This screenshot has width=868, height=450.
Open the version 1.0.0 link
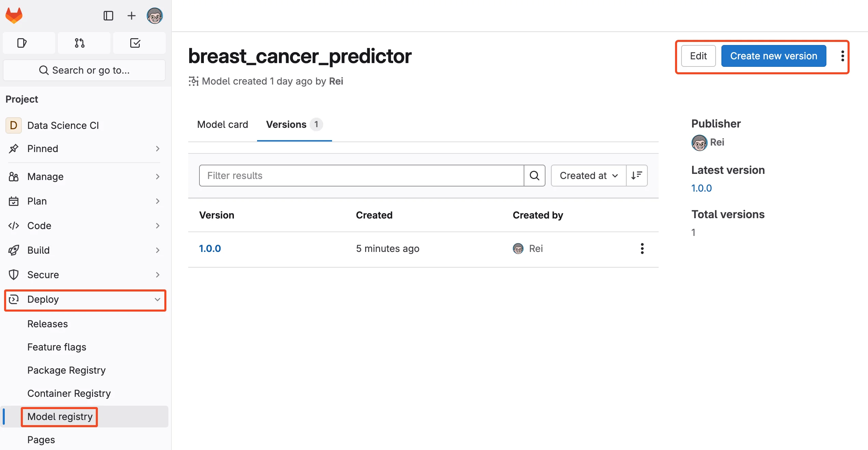[x=210, y=249]
